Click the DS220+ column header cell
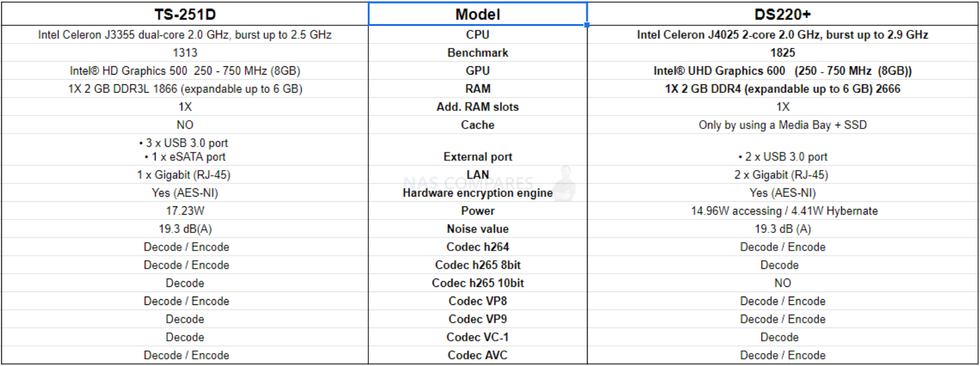 [783, 14]
